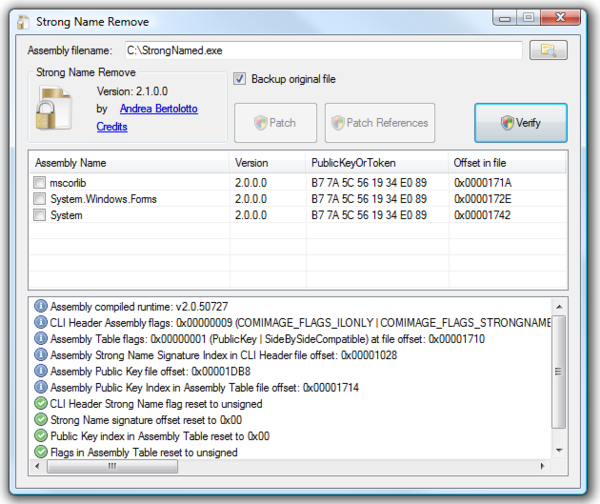Image resolution: width=600 pixels, height=504 pixels.
Task: Click log horizontal scroll right arrow
Action: [543, 466]
